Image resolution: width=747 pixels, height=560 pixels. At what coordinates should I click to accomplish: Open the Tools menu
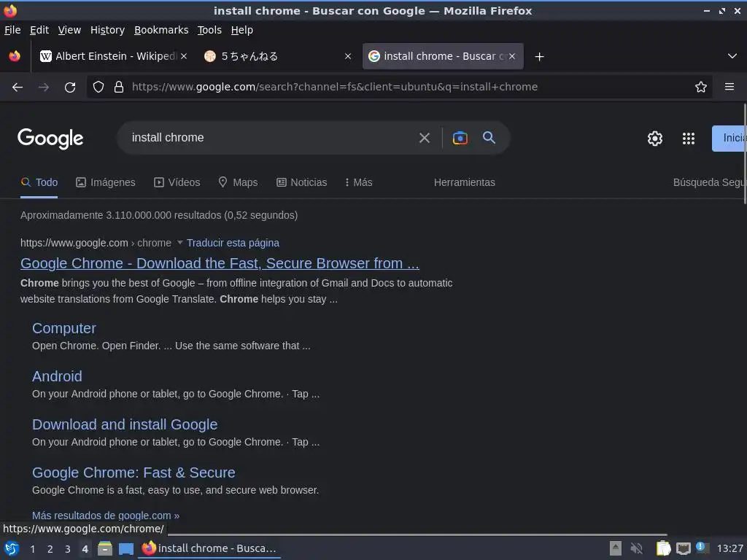click(x=209, y=30)
